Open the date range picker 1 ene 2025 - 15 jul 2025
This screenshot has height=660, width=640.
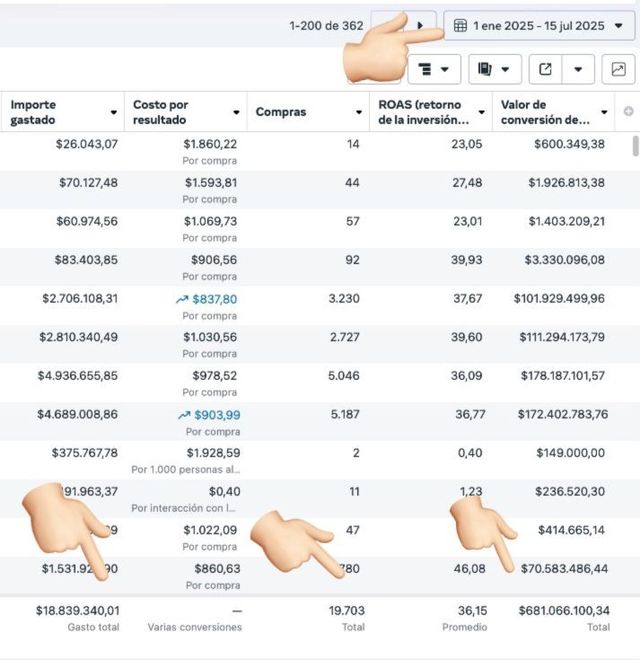539,26
